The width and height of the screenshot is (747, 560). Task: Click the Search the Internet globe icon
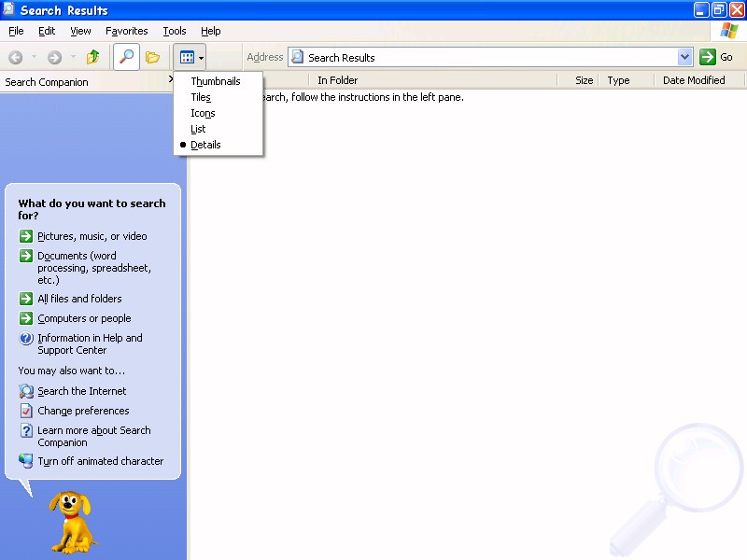click(26, 391)
